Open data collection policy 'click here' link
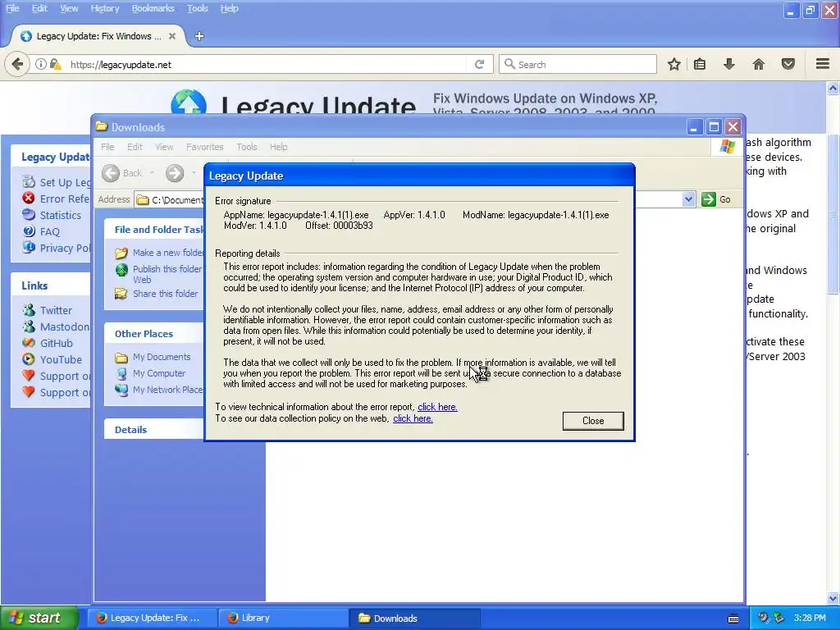 click(x=413, y=418)
